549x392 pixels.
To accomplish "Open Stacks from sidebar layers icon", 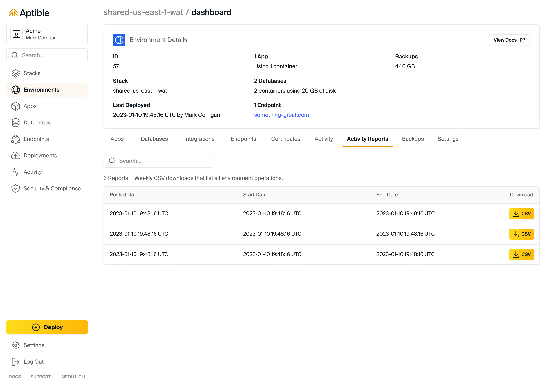I will [16, 73].
